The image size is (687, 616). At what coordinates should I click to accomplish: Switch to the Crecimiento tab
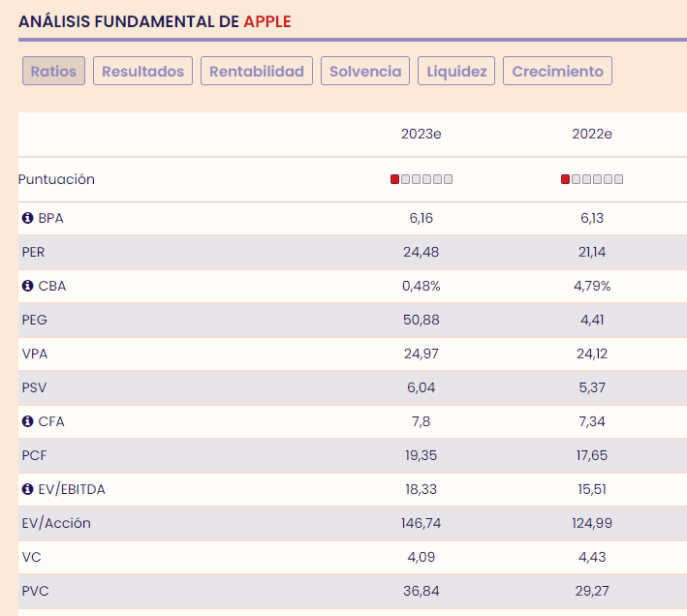557,71
